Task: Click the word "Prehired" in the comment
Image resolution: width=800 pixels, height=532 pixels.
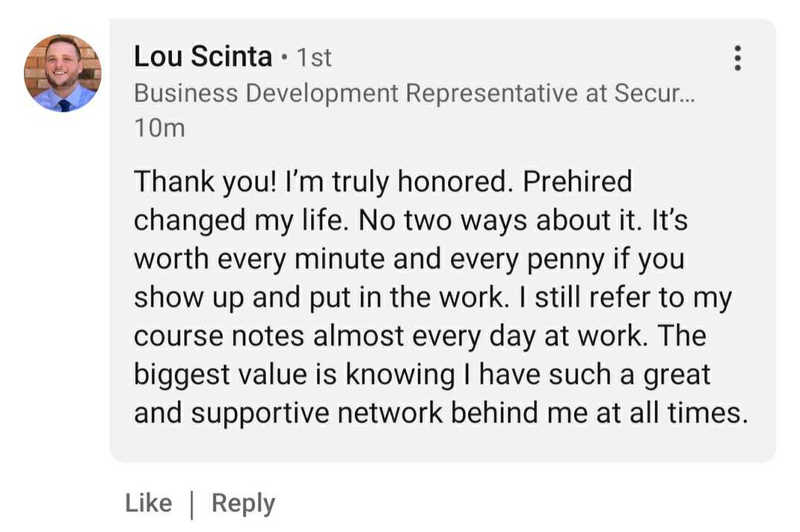Action: point(578,182)
